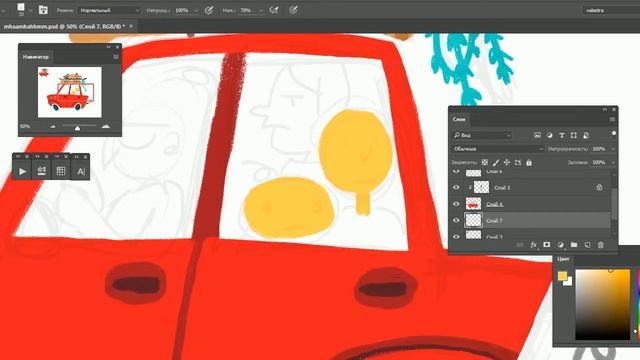
Task: Expand the brush opacity slider arrow
Action: click(x=196, y=11)
